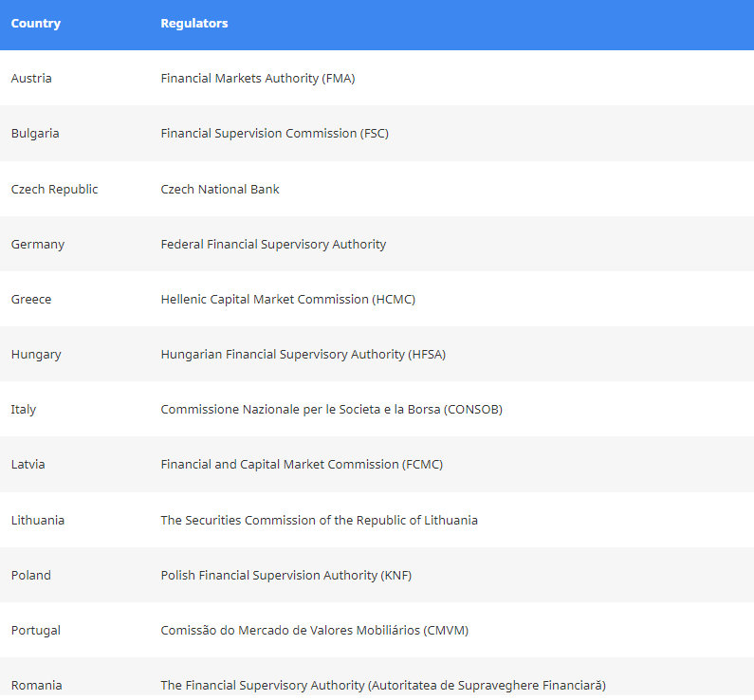Click Hungarian Financial Supervisory Authority (HFSA)

303,355
